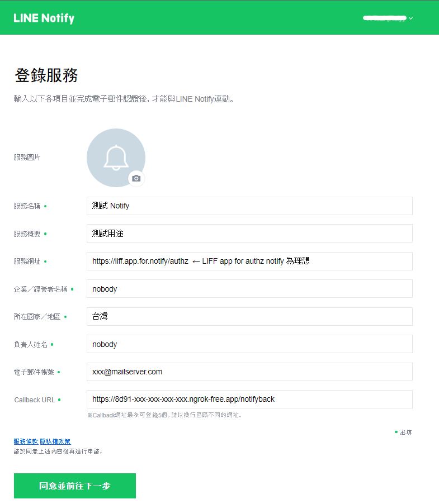The image size is (439, 504).
Task: Click the camera icon to upload image
Action: (x=136, y=178)
